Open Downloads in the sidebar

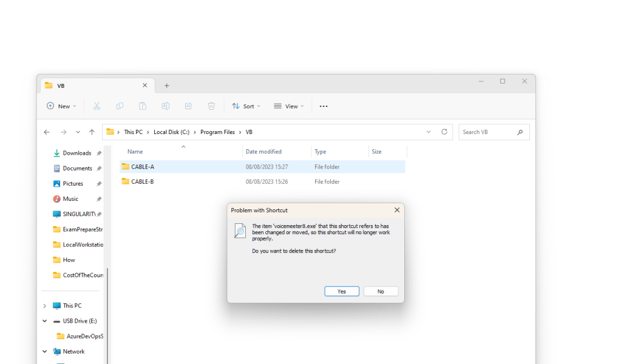(x=77, y=153)
